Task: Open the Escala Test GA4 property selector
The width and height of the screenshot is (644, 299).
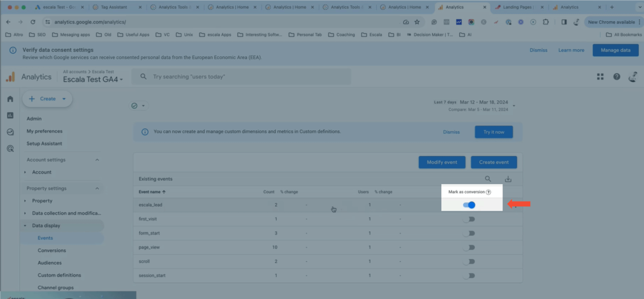Action: [x=93, y=79]
